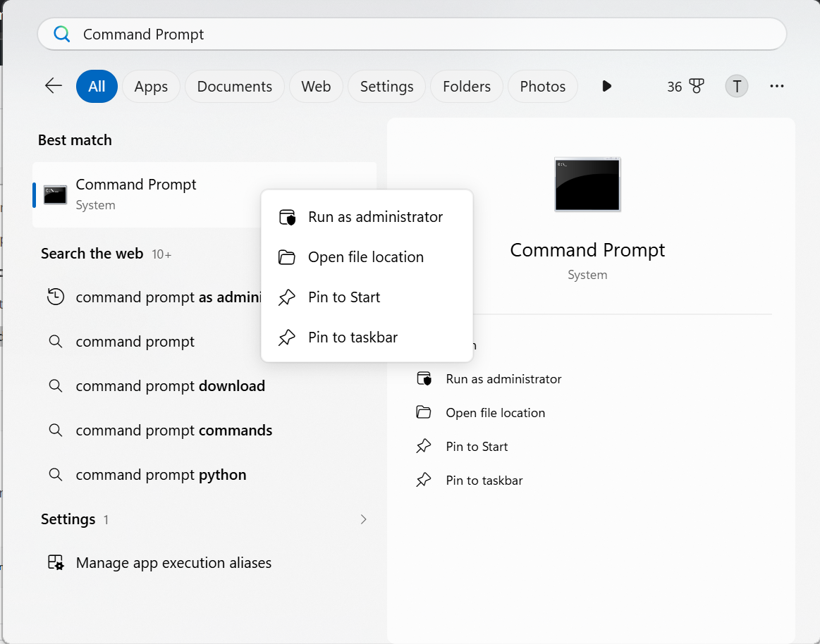Click Pin to taskbar pin icon in details pane

[424, 480]
